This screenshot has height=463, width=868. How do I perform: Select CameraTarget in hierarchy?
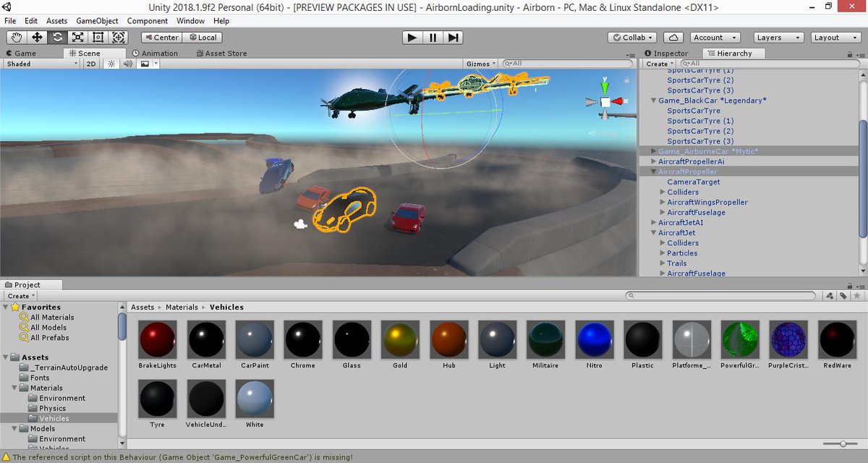[x=694, y=182]
